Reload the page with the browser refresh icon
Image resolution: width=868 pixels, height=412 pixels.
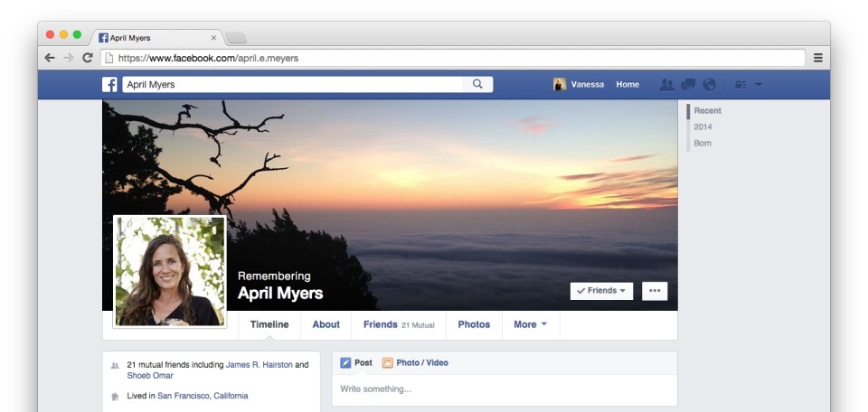tap(88, 58)
